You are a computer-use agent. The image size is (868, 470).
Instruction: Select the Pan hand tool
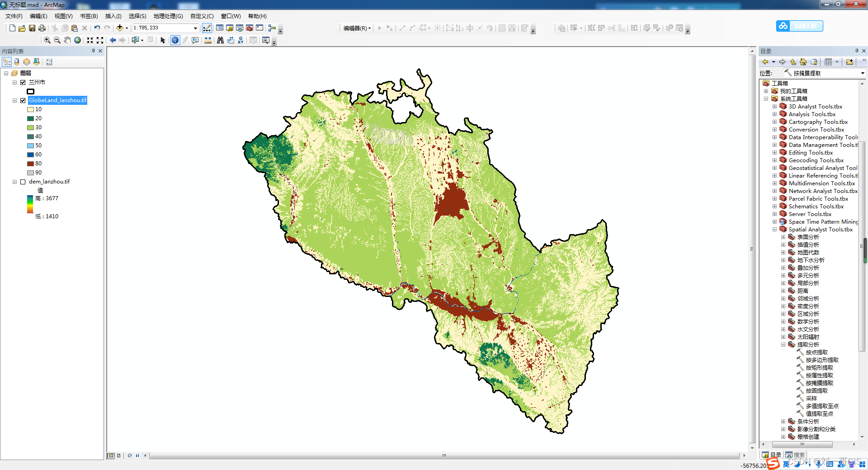click(x=67, y=40)
